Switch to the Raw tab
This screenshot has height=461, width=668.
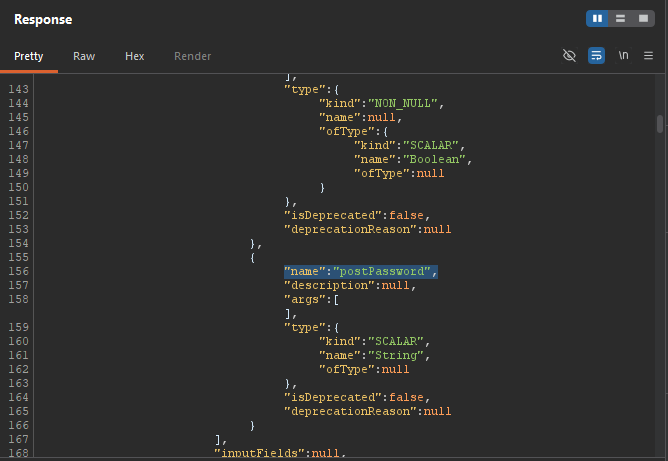[x=84, y=56]
